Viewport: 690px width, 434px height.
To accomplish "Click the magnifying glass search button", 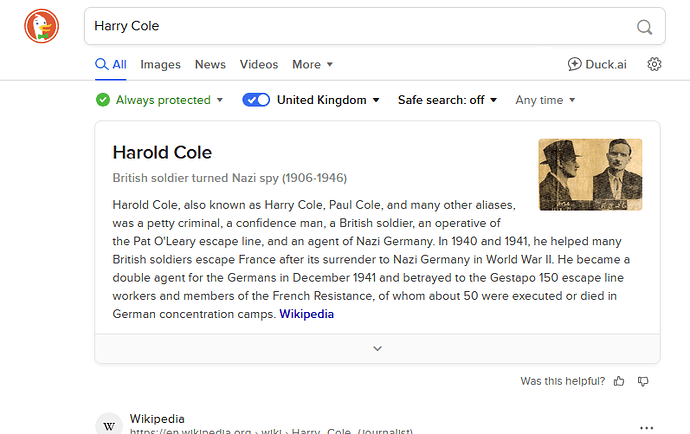I will click(x=644, y=27).
